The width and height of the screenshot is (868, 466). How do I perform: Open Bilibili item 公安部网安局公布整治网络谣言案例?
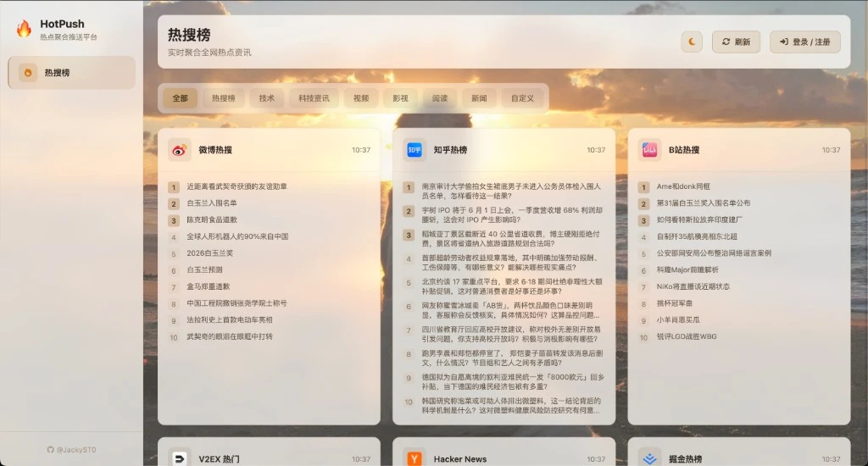tap(714, 253)
